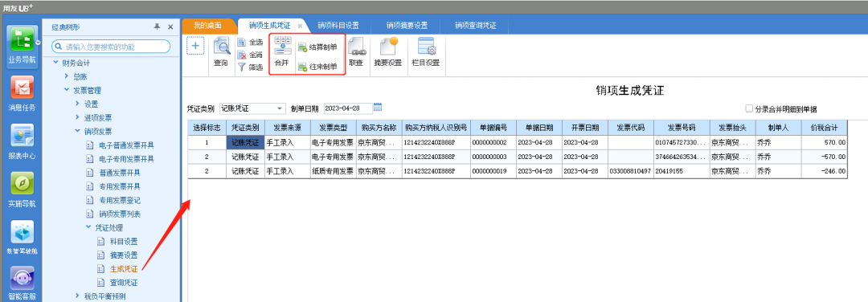
Task: Open 栏目设置 column settings icon
Action: click(426, 53)
